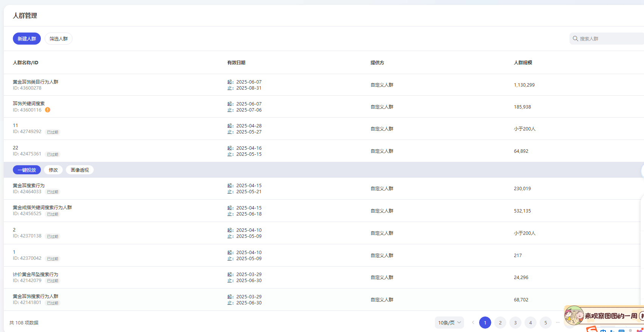Go to page 3 of results

coord(515,323)
